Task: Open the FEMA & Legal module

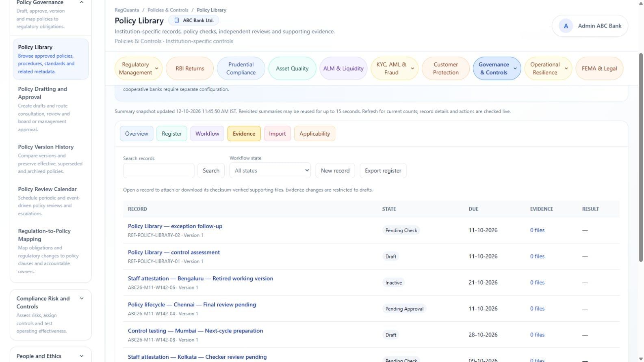Action: (x=599, y=69)
